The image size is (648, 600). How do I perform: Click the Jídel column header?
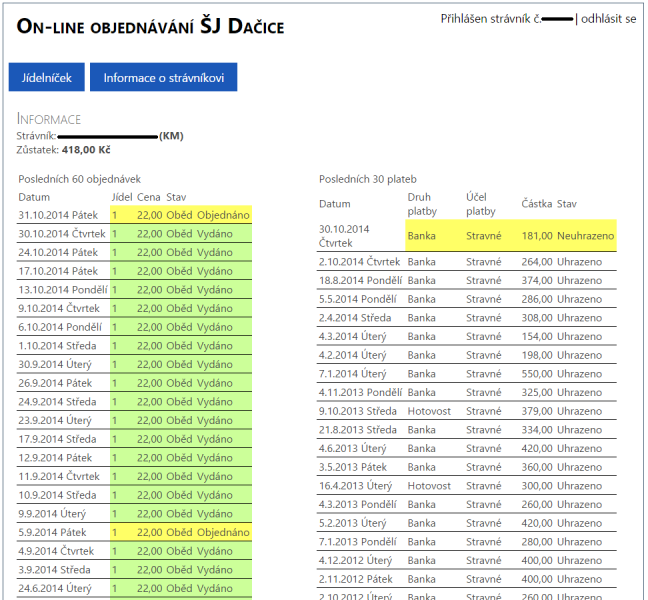122,197
